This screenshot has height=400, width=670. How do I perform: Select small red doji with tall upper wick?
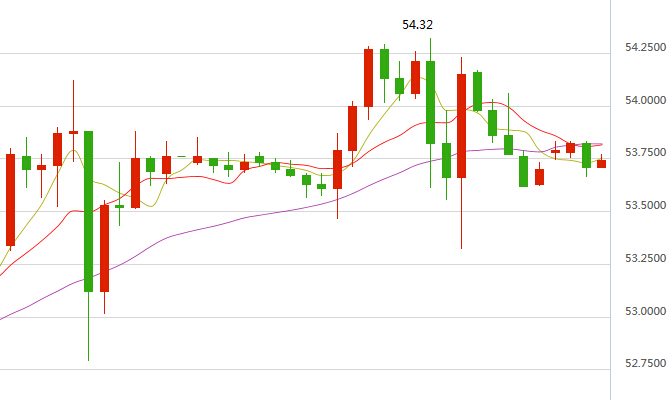click(x=73, y=132)
